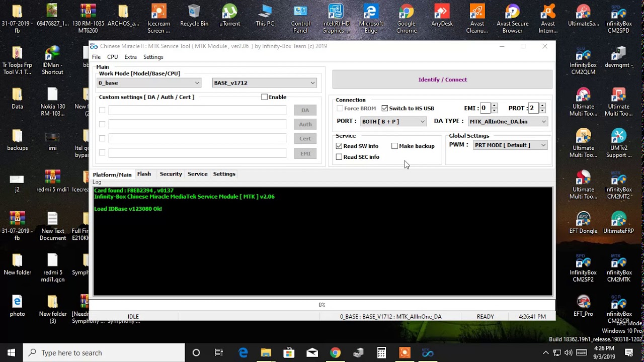Open InfinityBox CM2SP2 desktop icon
Viewport: 644px width, 362px height.
pyautogui.click(x=583, y=268)
